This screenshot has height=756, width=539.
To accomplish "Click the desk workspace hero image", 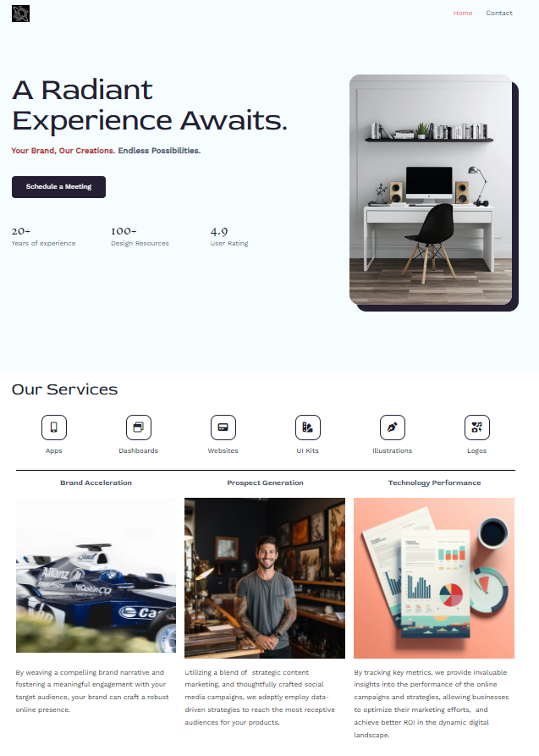I will click(x=431, y=190).
